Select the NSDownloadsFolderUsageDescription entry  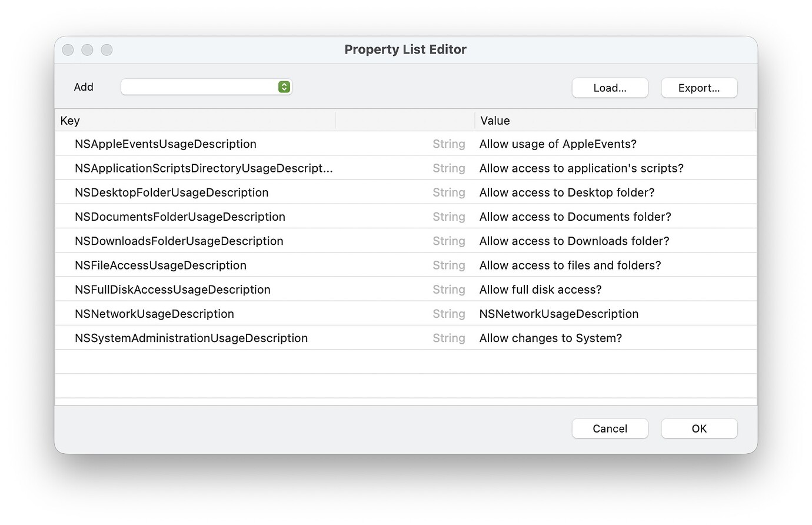(178, 241)
